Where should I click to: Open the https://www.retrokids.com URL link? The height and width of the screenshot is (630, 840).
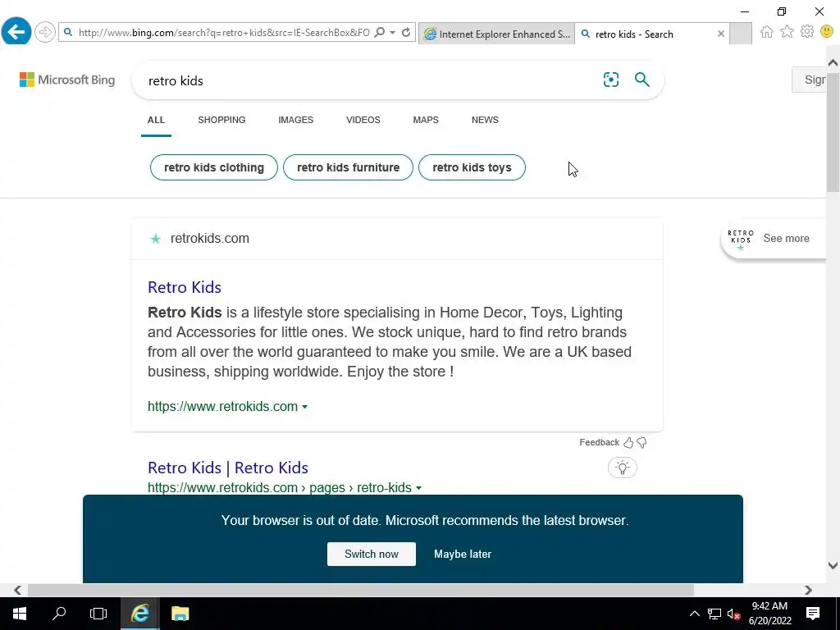pos(223,407)
